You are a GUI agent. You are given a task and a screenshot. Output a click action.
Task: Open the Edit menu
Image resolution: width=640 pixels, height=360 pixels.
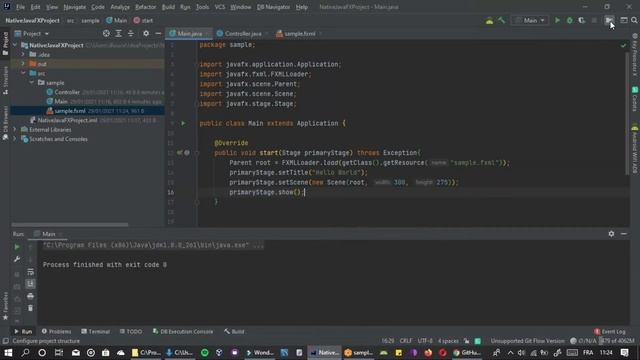click(x=36, y=7)
